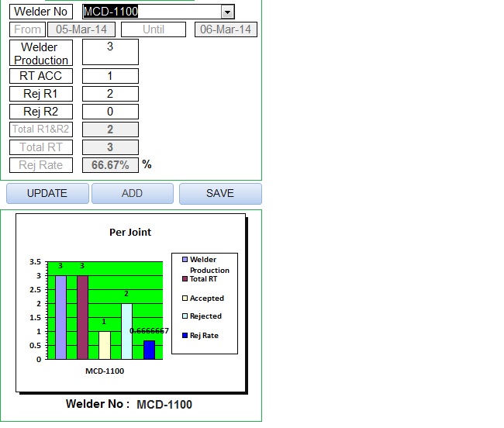Select the MCD-1100 combo box text
This screenshot has width=504, height=428.
click(x=111, y=12)
